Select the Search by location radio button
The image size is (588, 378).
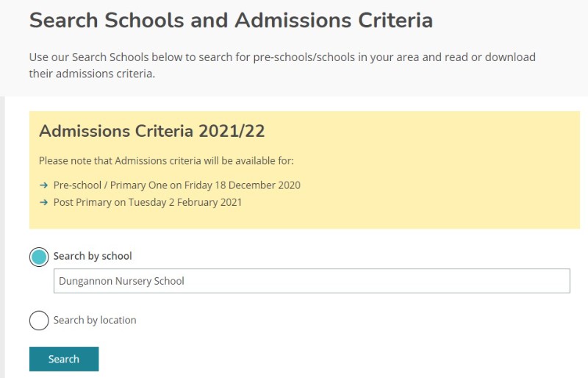39,321
